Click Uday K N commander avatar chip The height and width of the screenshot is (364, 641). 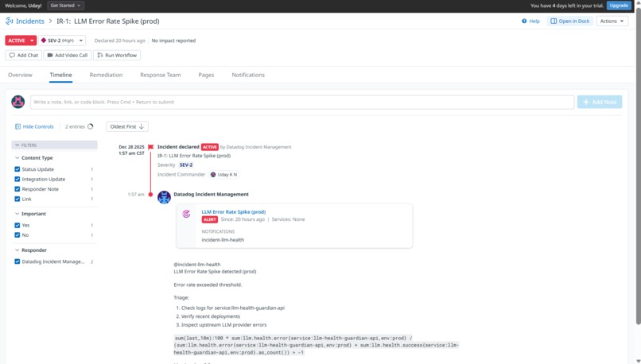pos(224,174)
